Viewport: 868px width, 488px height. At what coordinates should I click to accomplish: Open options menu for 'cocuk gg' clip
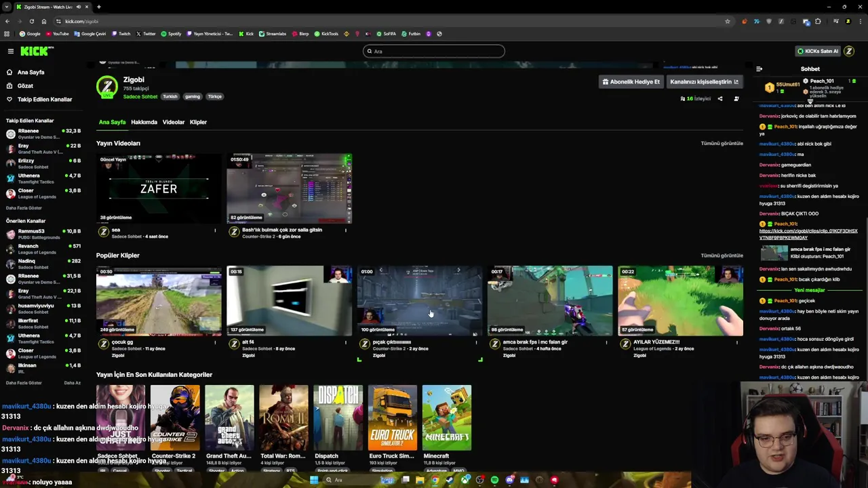[x=215, y=342]
